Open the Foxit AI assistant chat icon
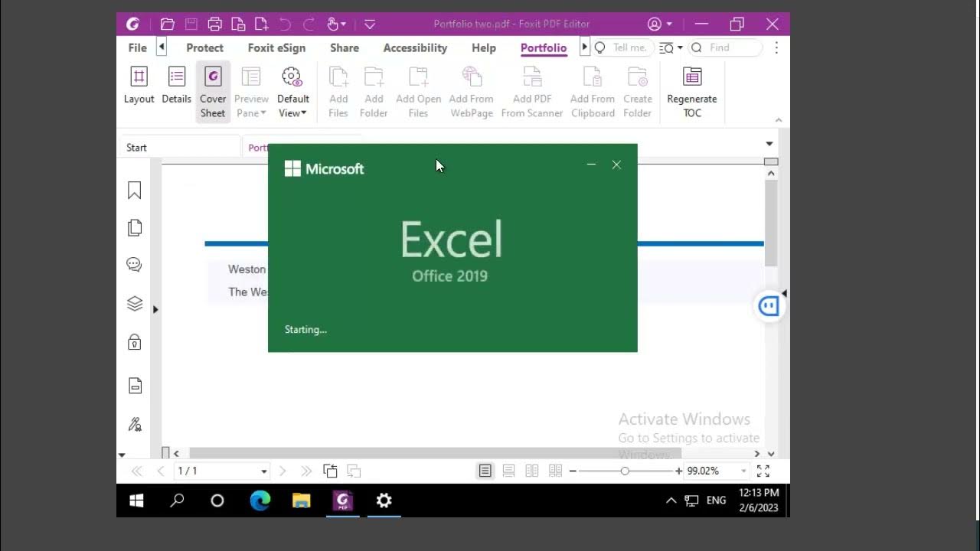The height and width of the screenshot is (551, 980). pyautogui.click(x=769, y=306)
